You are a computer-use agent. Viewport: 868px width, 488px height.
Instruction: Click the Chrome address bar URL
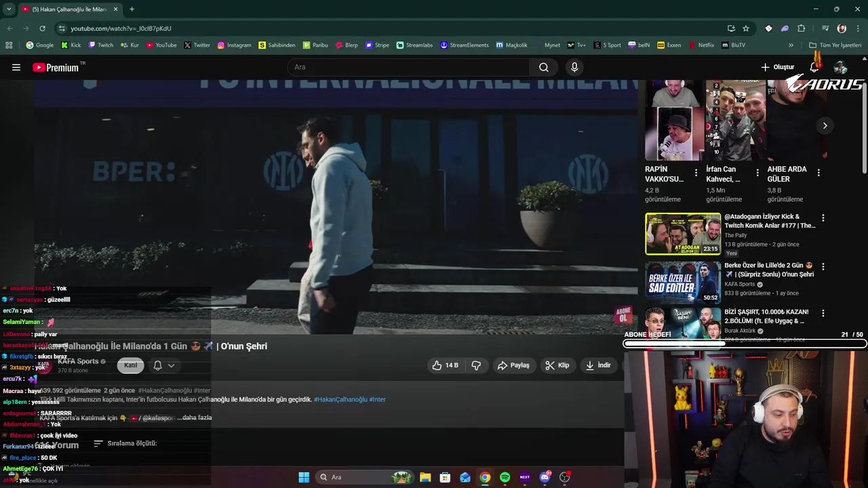[121, 28]
